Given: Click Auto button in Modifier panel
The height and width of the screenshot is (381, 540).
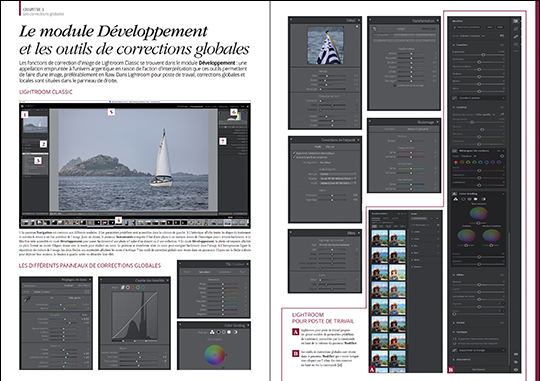Looking at the screenshot, I should (489, 27).
